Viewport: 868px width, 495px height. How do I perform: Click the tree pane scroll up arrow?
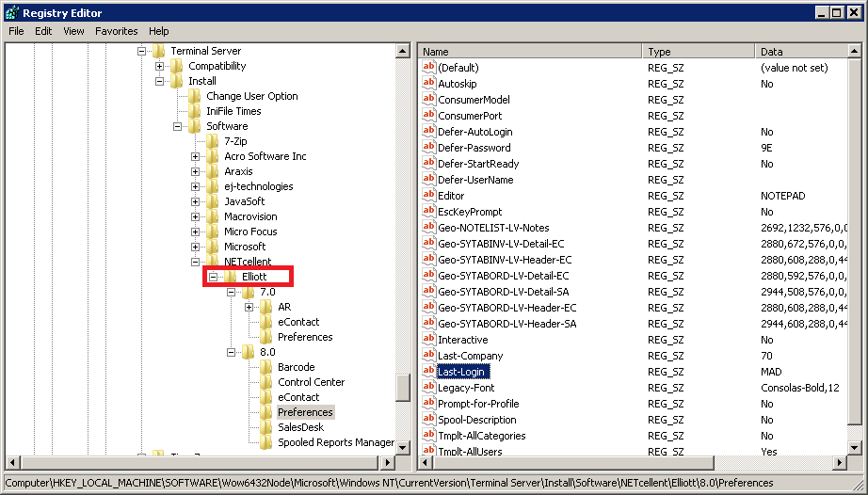coord(403,52)
